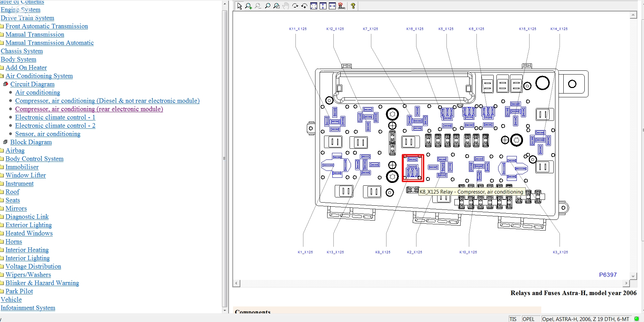Open the Block Diagram entry
Viewport: 644px width, 322px height.
coord(31,142)
